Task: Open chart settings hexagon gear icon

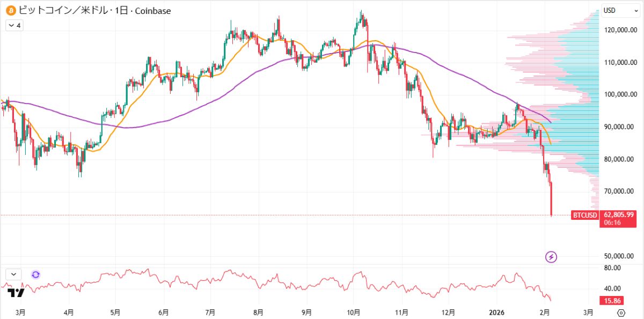Action: (621, 313)
